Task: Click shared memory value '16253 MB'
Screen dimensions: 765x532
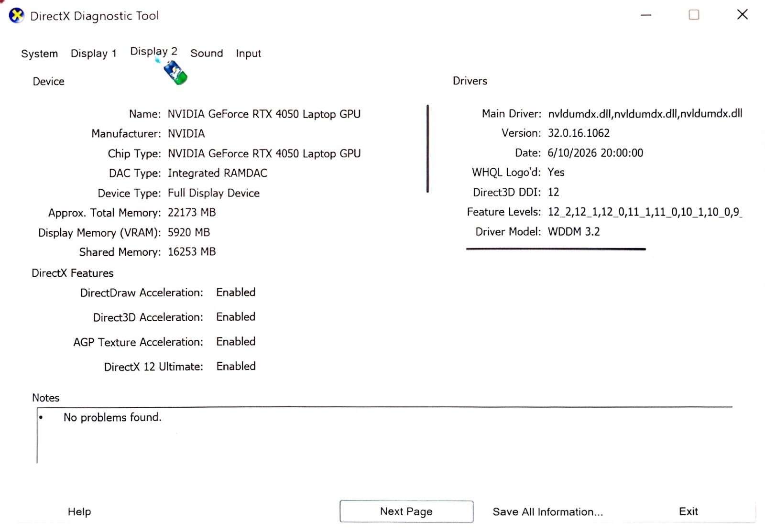Action: pyautogui.click(x=192, y=252)
